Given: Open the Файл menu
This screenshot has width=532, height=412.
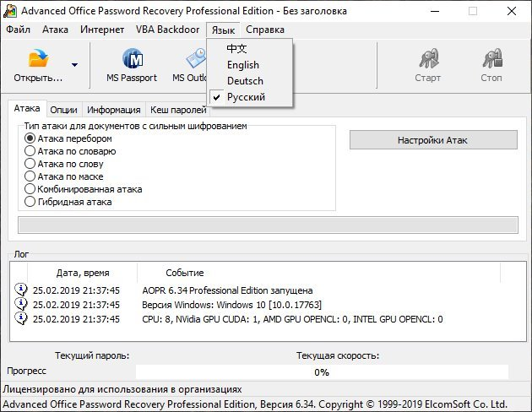Looking at the screenshot, I should click(17, 30).
